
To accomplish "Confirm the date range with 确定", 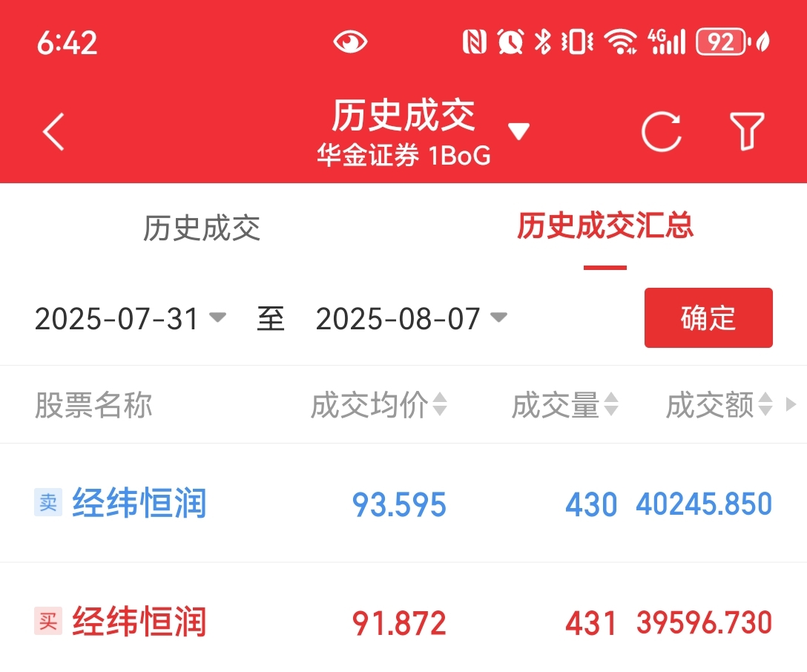I will pyautogui.click(x=708, y=317).
